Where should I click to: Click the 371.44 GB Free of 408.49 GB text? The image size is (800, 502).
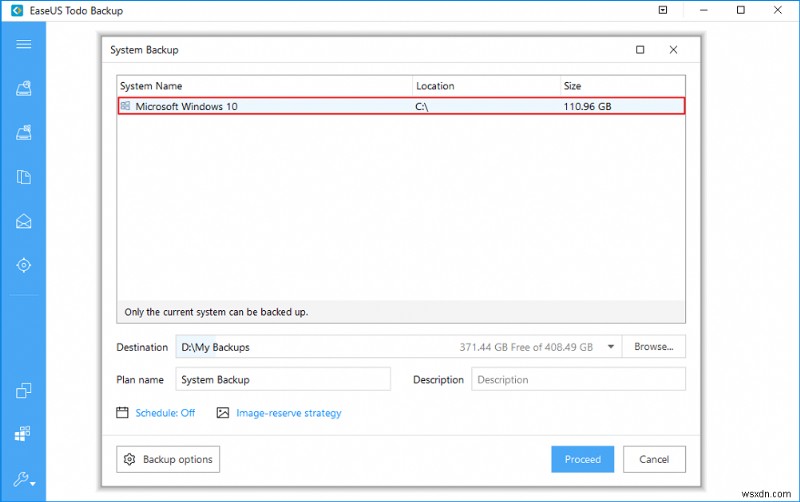[x=526, y=347]
